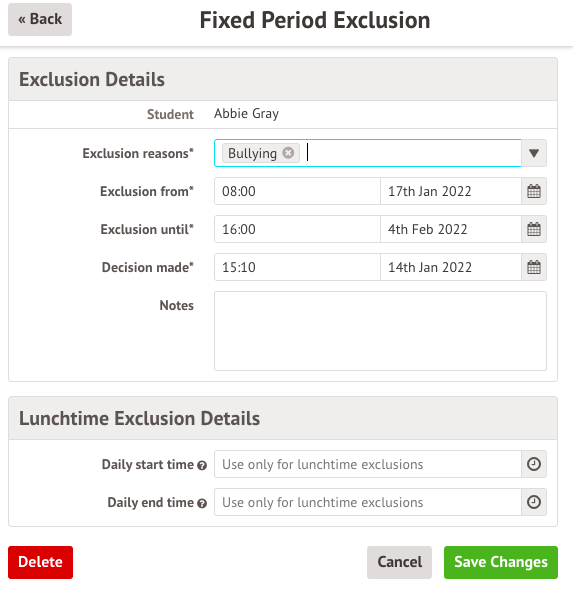Save Changes to the exclusion
Screen dimensions: 573x594
[x=501, y=562]
